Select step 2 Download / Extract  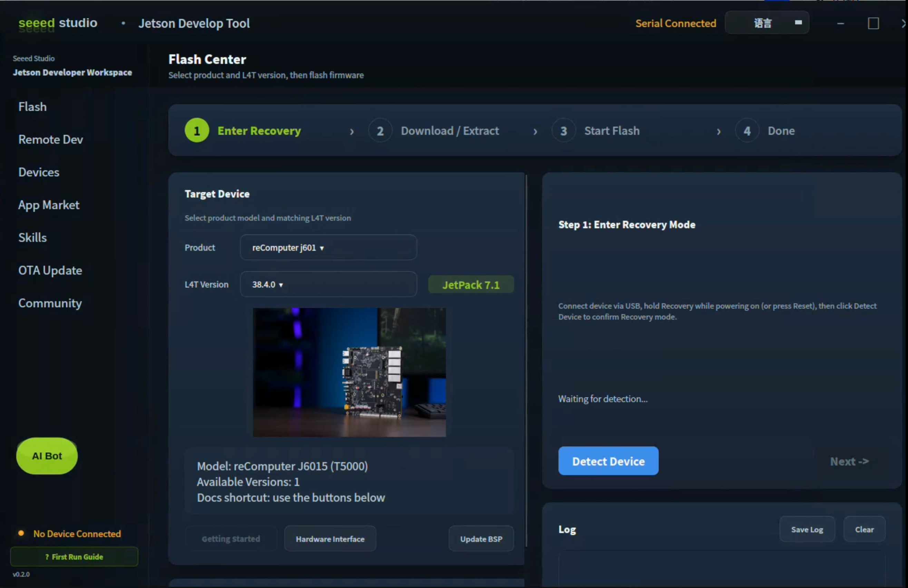(x=433, y=131)
